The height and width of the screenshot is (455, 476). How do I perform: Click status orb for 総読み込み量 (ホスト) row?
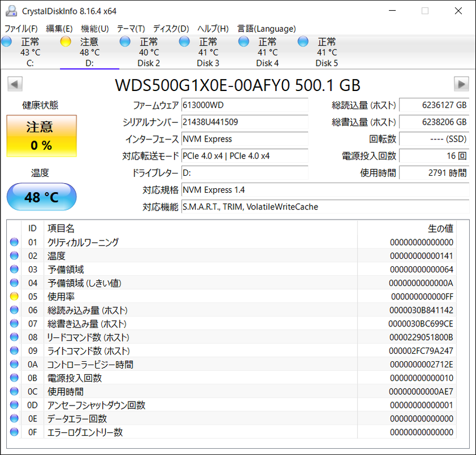[x=14, y=310]
